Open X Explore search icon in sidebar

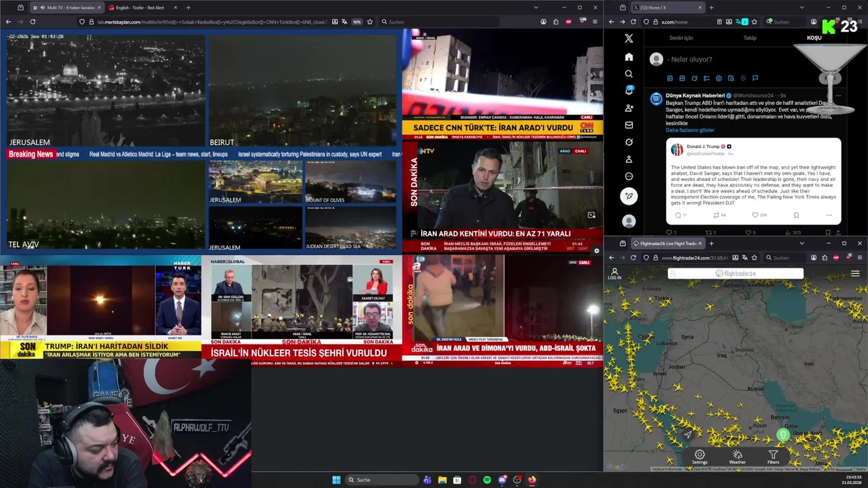click(x=629, y=74)
